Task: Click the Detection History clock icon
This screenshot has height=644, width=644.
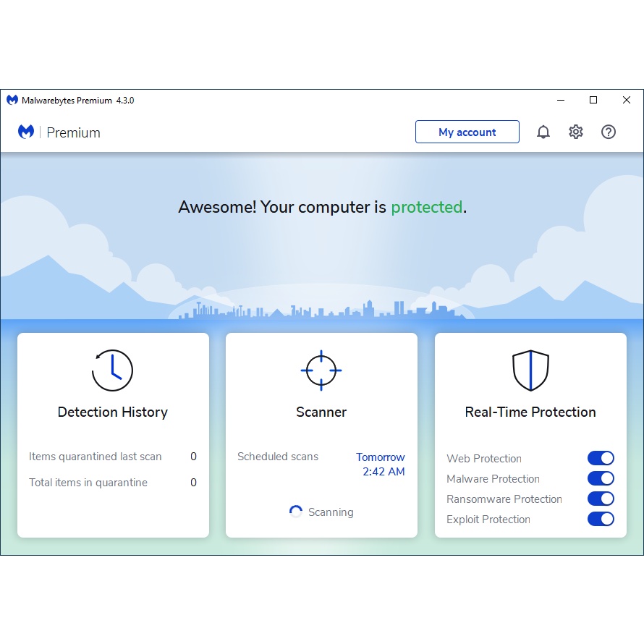Action: (x=113, y=370)
